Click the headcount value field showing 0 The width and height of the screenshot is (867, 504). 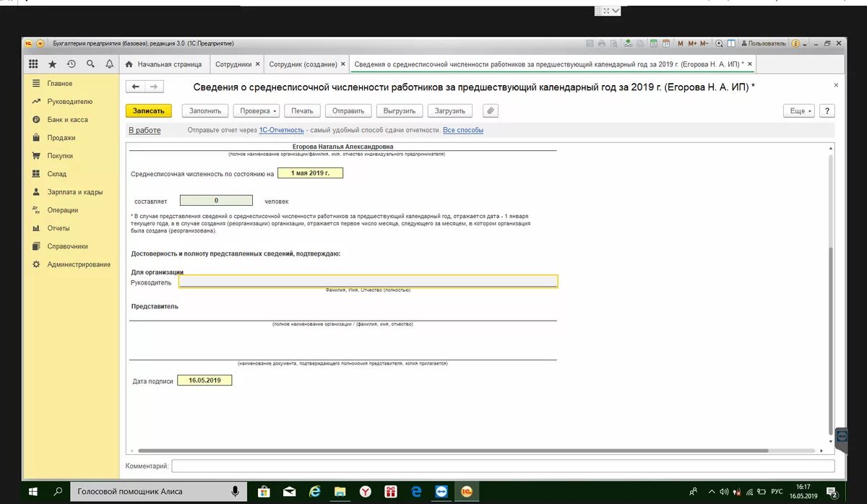point(216,201)
